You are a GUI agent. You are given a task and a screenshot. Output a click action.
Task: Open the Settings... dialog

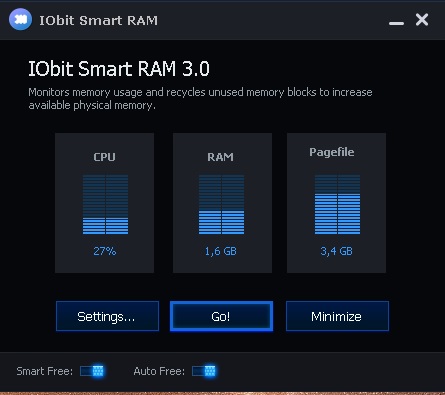point(107,316)
